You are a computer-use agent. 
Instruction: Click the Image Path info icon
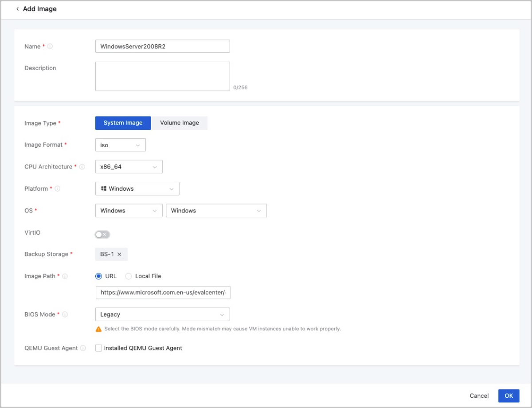[x=65, y=276]
